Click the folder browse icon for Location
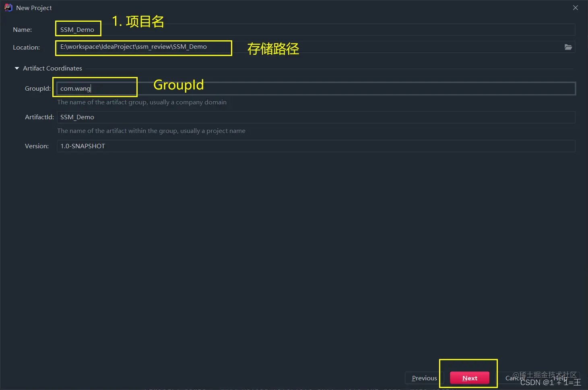Screen dimensions: 588x390 click(568, 47)
